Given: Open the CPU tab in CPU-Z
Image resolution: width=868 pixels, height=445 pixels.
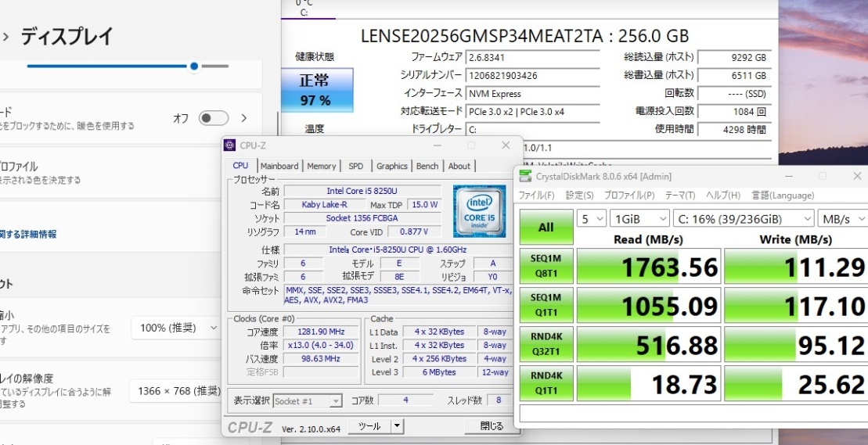Looking at the screenshot, I should coord(241,165).
